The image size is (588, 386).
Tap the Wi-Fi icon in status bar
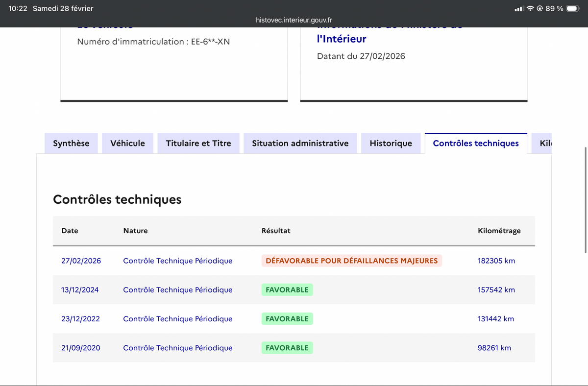click(x=530, y=8)
